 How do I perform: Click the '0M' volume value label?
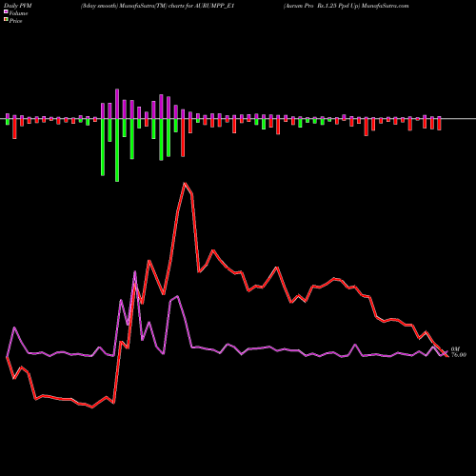pos(455,349)
